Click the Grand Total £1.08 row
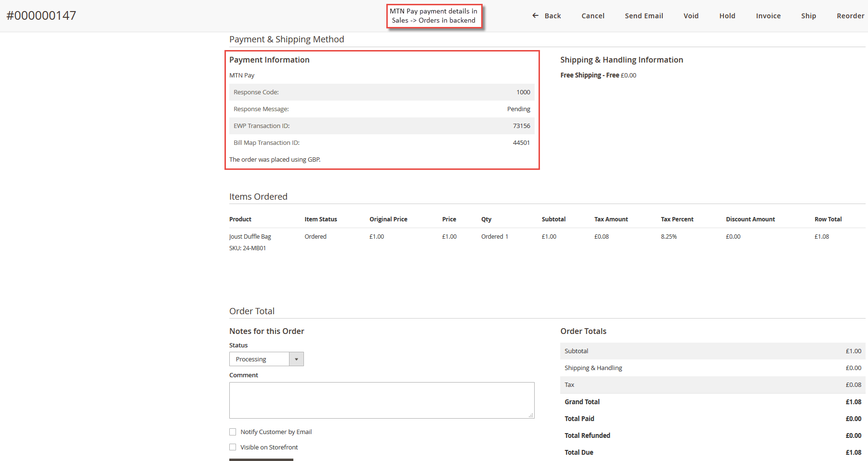The height and width of the screenshot is (461, 868). click(x=712, y=401)
